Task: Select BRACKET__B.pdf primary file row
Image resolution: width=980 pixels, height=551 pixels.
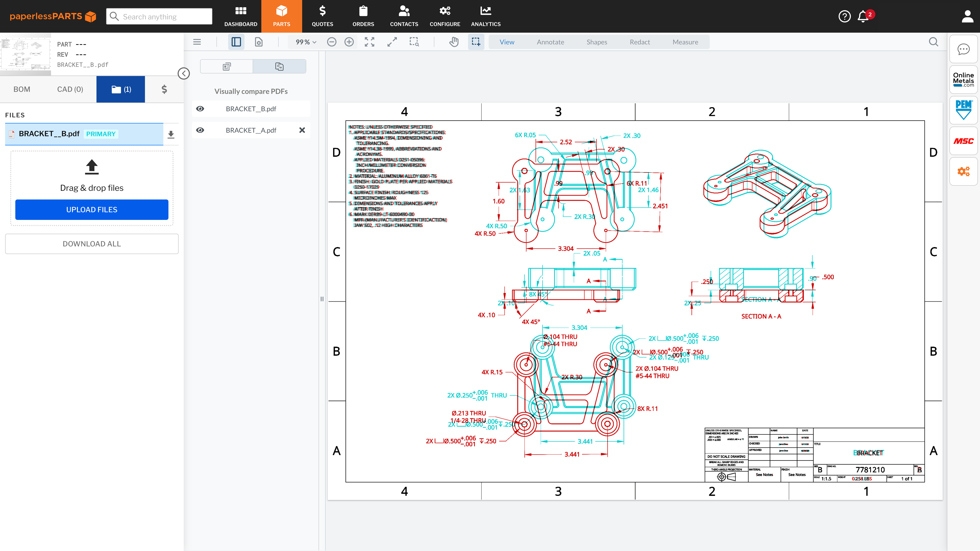Action: (84, 134)
